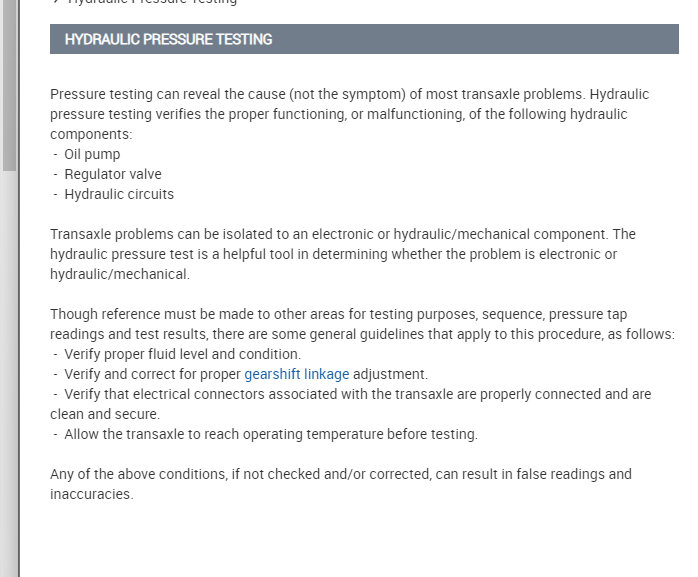Screen dimensions: 698x577
Task: Click 'clean and secure' text line
Action: (107, 414)
